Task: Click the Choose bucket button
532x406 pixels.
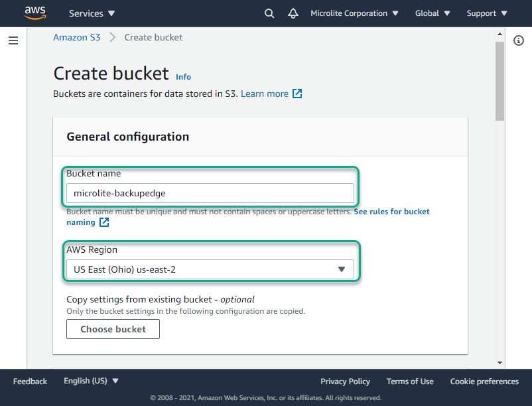Action: (x=113, y=329)
